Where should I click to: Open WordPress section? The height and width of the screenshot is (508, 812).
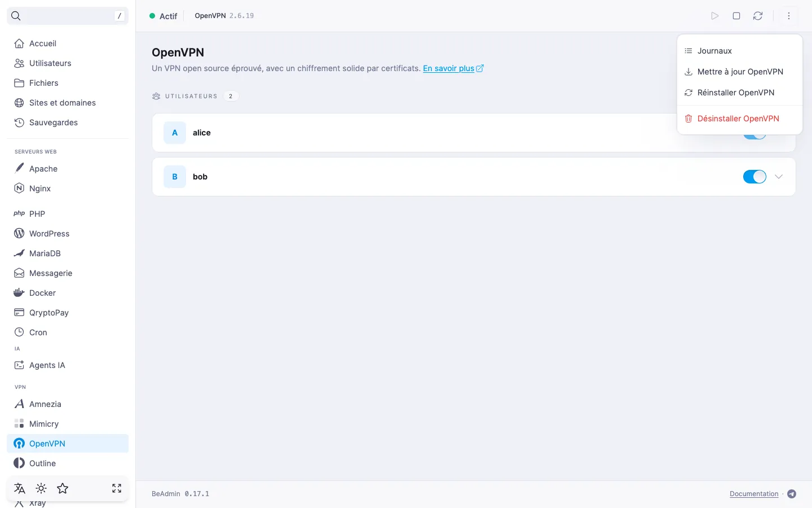tap(68, 234)
